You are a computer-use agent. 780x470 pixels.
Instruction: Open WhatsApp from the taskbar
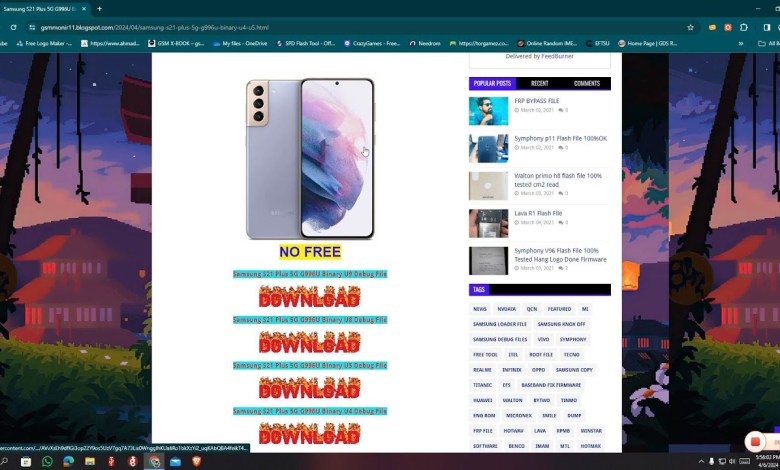pos(47,462)
